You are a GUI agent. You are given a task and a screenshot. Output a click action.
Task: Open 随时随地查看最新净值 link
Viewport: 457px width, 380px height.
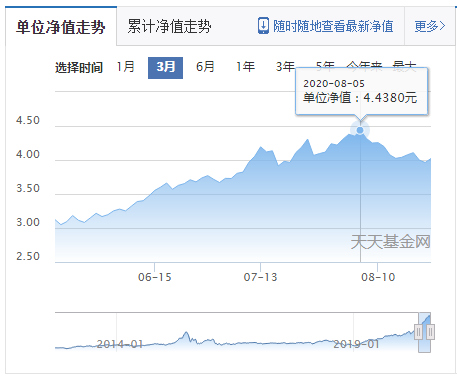[333, 26]
